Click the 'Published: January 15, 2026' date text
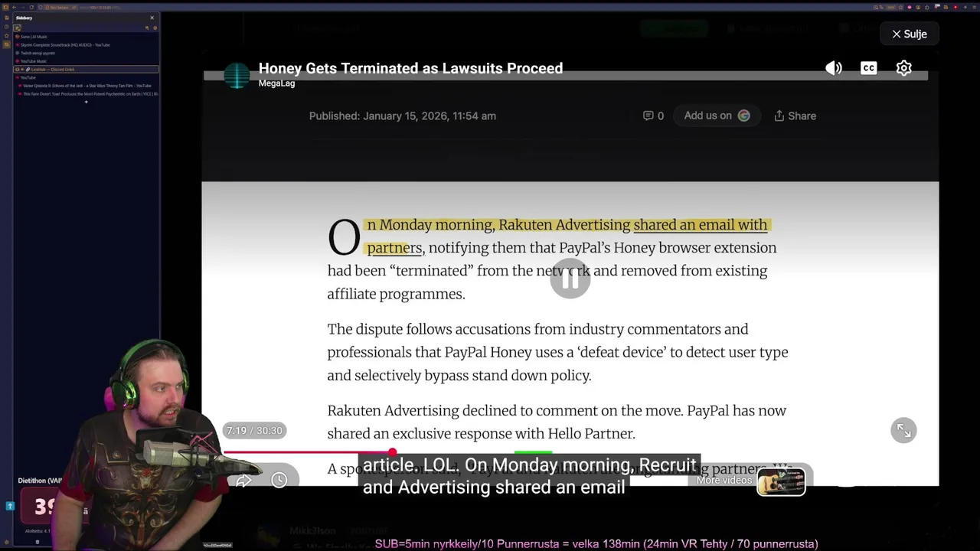 click(403, 116)
